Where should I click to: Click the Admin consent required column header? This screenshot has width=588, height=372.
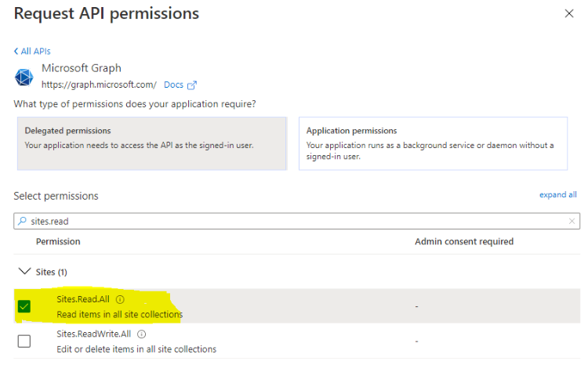[x=464, y=242]
